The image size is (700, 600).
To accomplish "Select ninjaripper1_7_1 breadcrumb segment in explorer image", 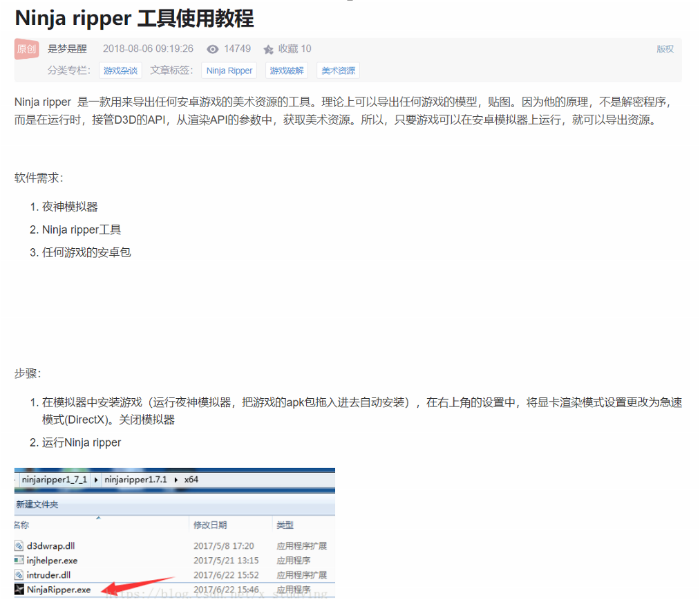I will (55, 480).
